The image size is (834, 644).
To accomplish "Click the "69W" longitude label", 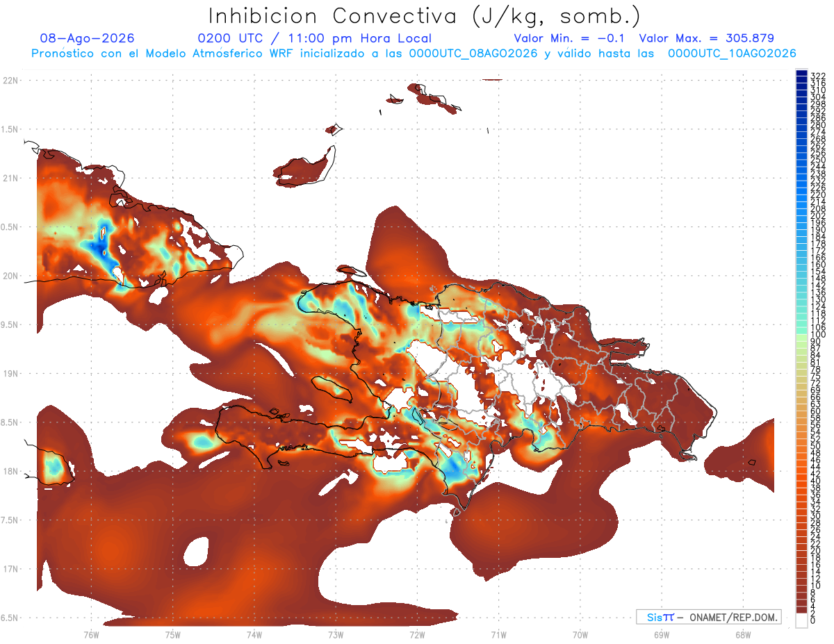I will click(661, 634).
